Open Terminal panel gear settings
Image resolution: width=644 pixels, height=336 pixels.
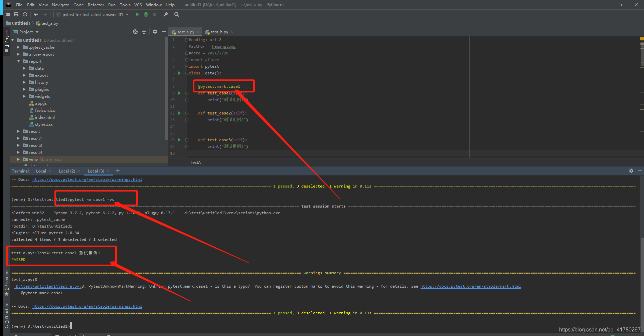631,171
